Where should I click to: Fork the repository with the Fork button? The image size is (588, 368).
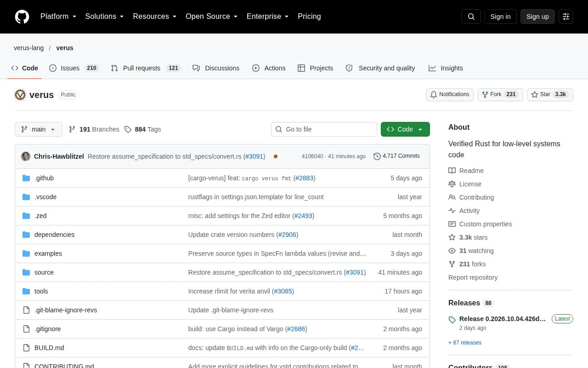(500, 94)
